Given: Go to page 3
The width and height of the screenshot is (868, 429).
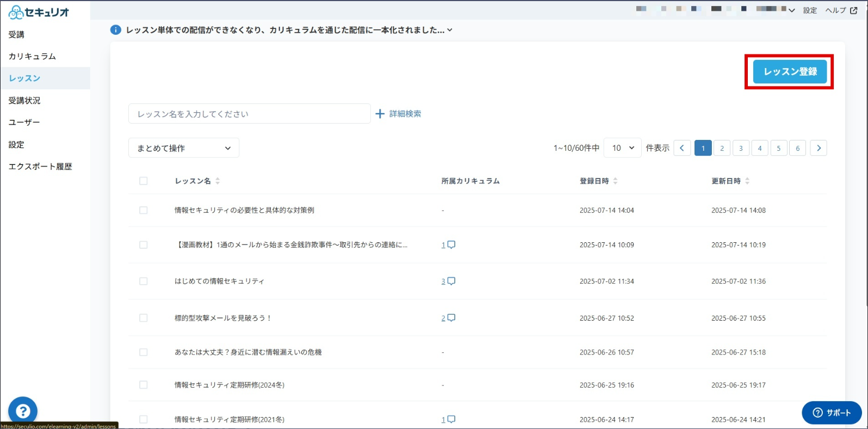Looking at the screenshot, I should tap(741, 148).
